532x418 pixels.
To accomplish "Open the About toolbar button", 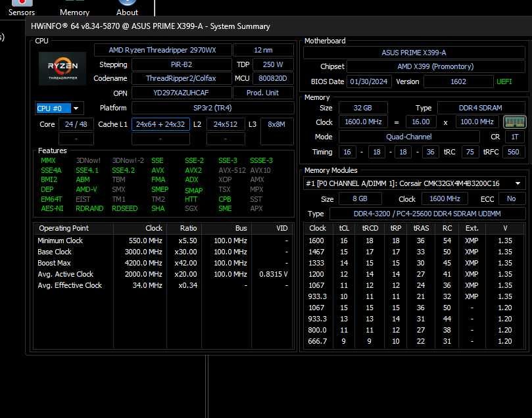I will [x=127, y=8].
